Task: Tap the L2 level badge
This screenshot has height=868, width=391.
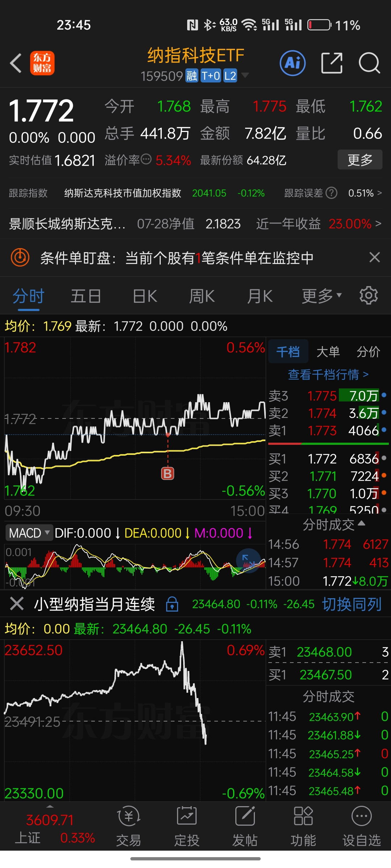Action: 230,76
